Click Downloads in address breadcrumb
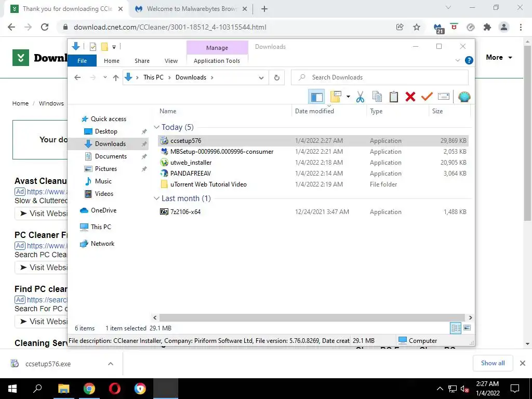The width and height of the screenshot is (532, 399). (191, 77)
